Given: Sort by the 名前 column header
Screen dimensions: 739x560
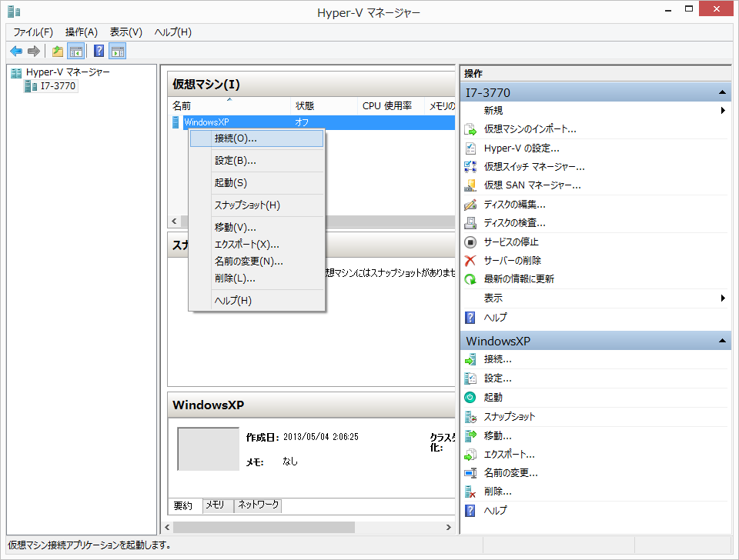Looking at the screenshot, I should pyautogui.click(x=229, y=106).
